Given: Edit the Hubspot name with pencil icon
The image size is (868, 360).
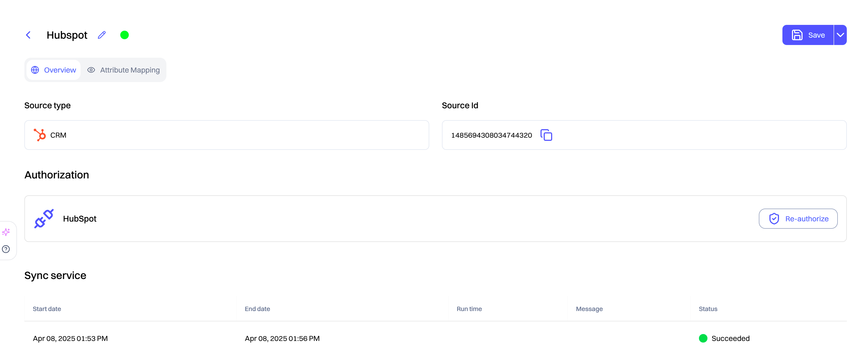Looking at the screenshot, I should click(102, 35).
